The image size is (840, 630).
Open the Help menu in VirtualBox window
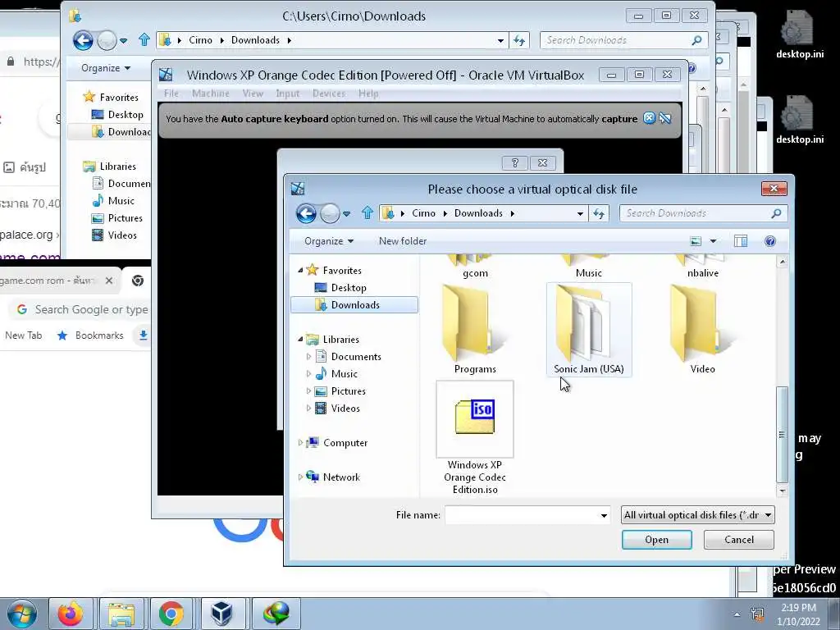(x=368, y=94)
